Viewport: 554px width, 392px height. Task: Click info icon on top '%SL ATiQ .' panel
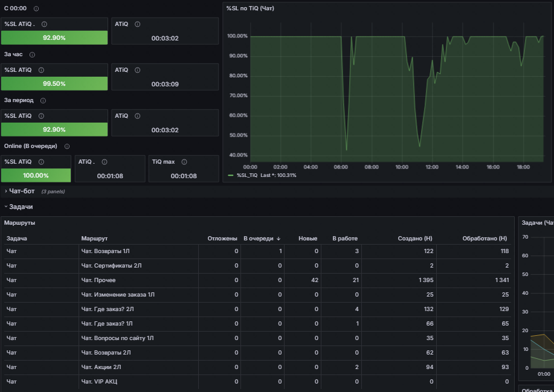click(x=45, y=24)
